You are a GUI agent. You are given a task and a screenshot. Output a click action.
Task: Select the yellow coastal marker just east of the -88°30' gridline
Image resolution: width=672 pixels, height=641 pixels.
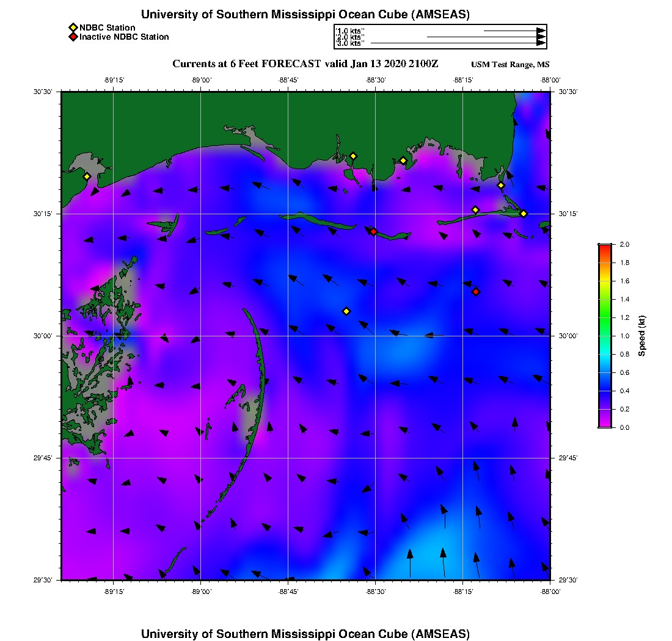(403, 161)
